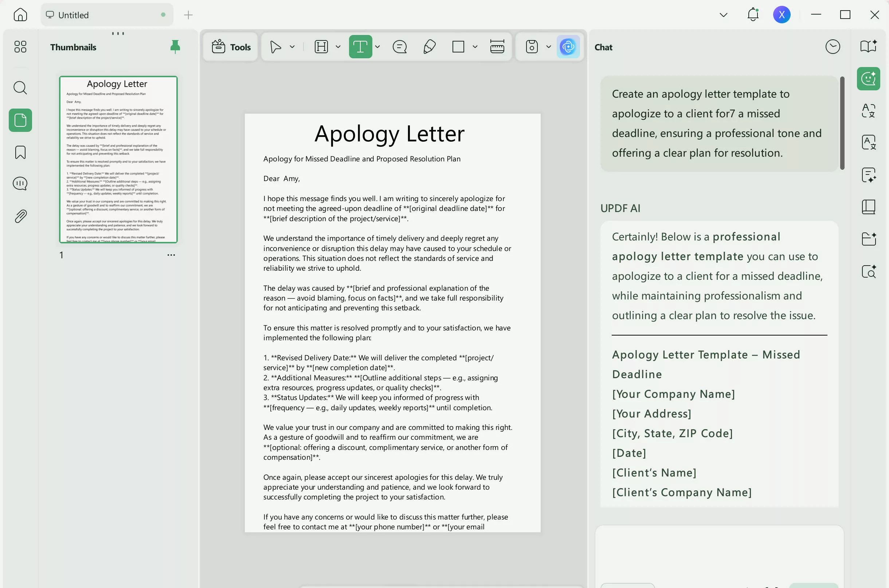The height and width of the screenshot is (588, 889).
Task: Open chat history via clock icon
Action: point(833,47)
